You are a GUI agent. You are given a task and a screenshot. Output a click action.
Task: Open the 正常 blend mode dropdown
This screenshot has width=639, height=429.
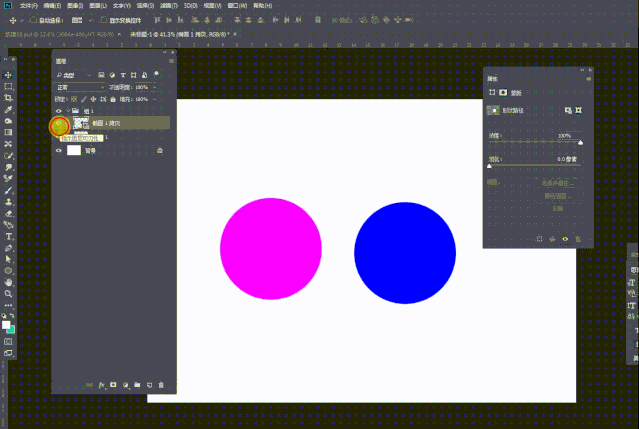[x=78, y=87]
